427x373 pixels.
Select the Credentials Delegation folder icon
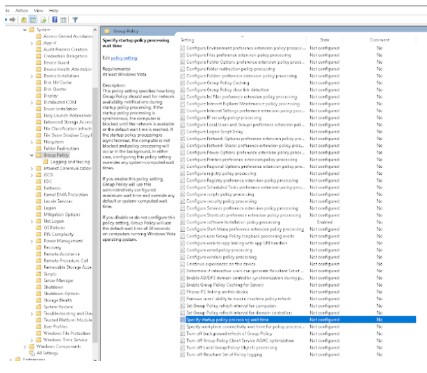click(x=39, y=56)
